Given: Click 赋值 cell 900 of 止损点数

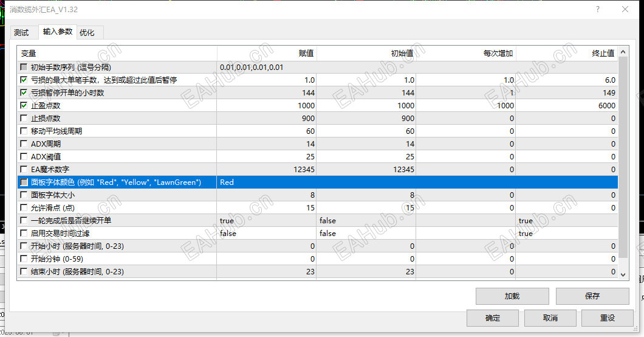Looking at the screenshot, I should 267,119.
